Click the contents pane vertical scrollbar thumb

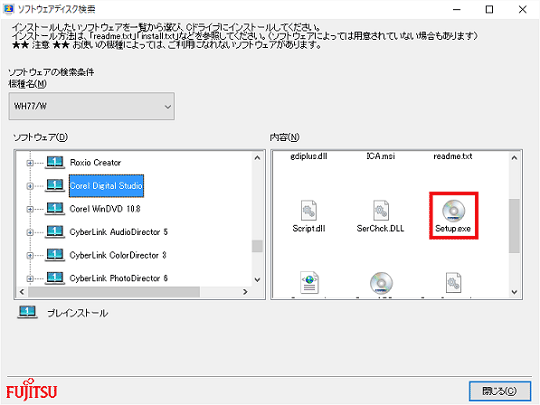pos(515,226)
